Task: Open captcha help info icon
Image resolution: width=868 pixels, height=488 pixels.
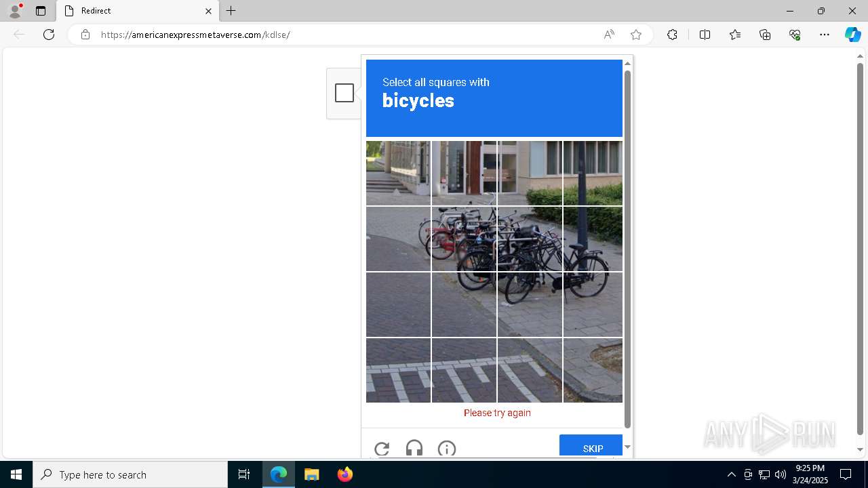Action: click(447, 449)
